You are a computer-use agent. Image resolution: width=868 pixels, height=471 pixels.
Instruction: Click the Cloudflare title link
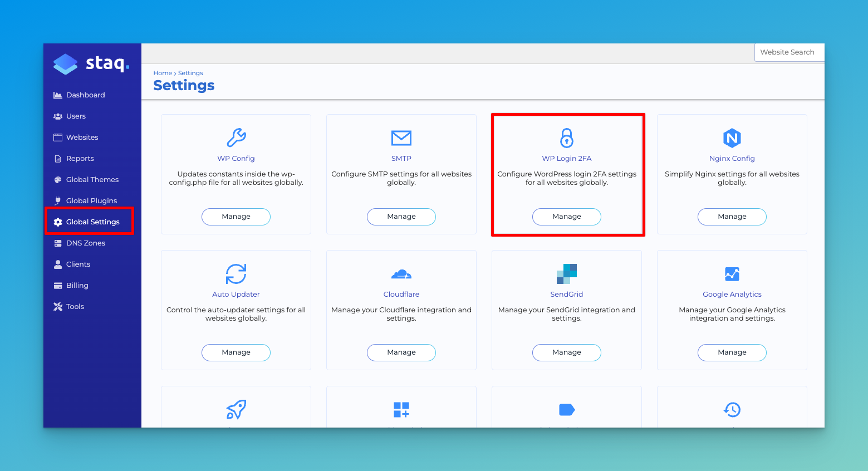point(401,295)
